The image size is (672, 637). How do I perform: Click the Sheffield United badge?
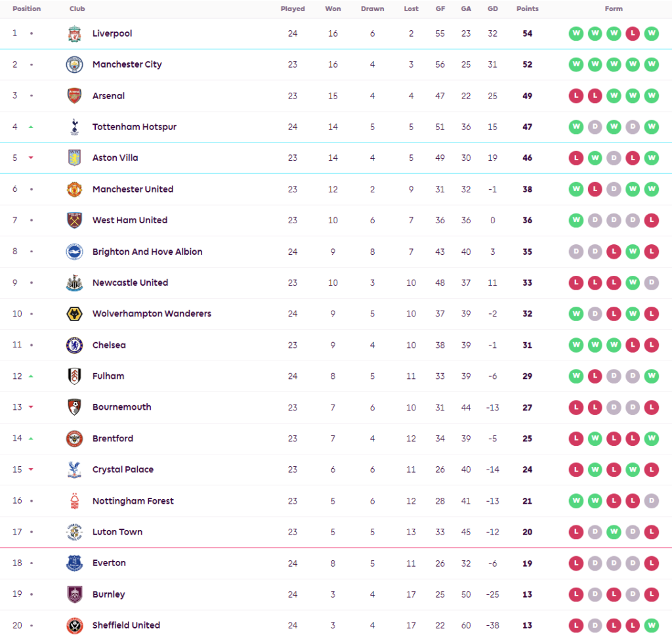75,625
